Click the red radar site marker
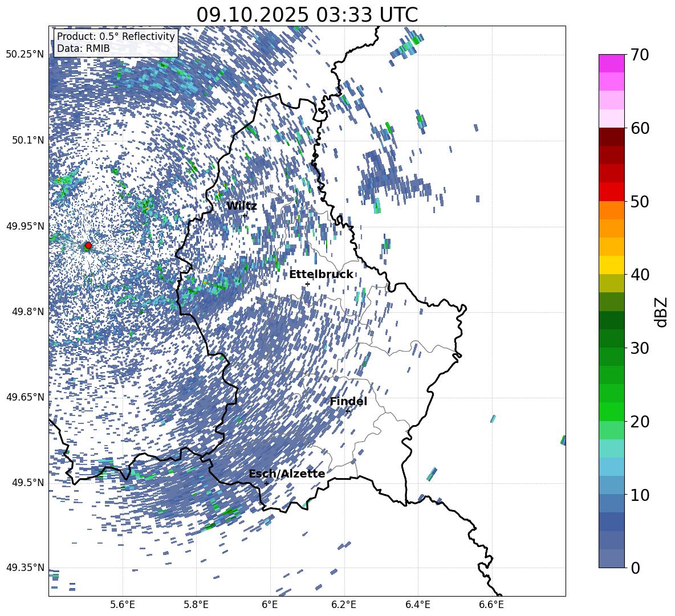The width and height of the screenshot is (675, 616). 88,246
